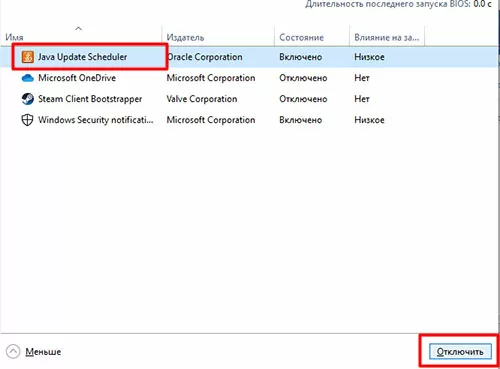Select the Windows Security notificati... row name

point(96,120)
